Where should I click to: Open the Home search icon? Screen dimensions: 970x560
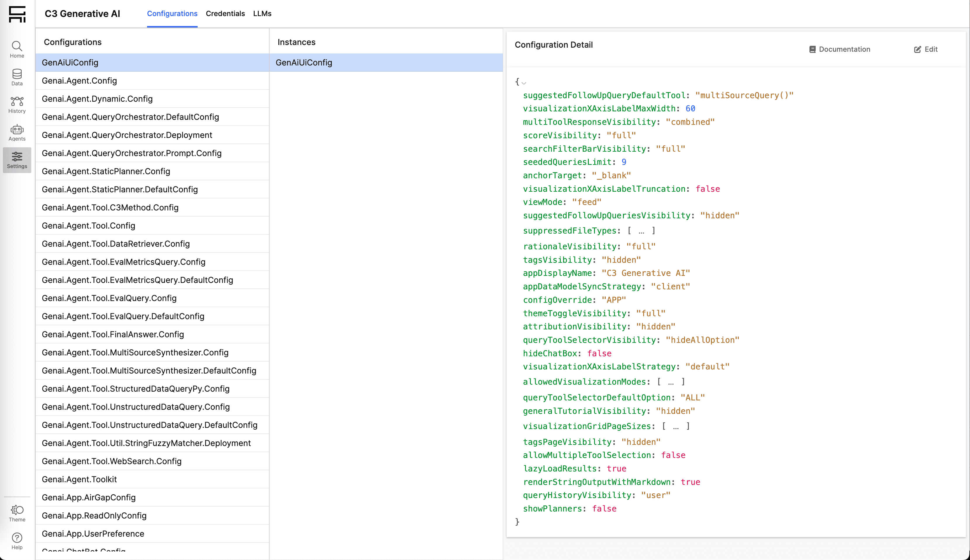(x=17, y=49)
